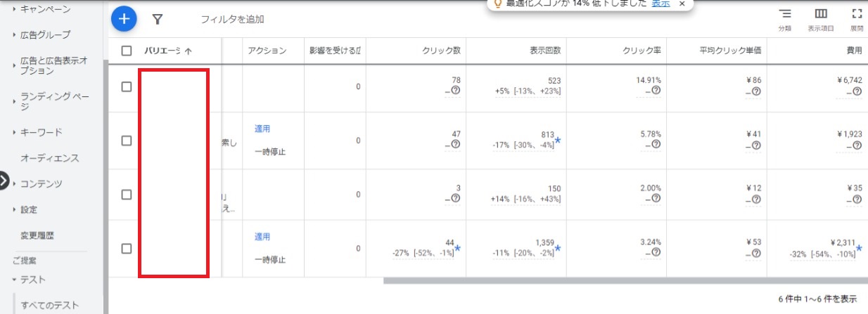
Task: Check the first row checkbox
Action: coord(127,86)
